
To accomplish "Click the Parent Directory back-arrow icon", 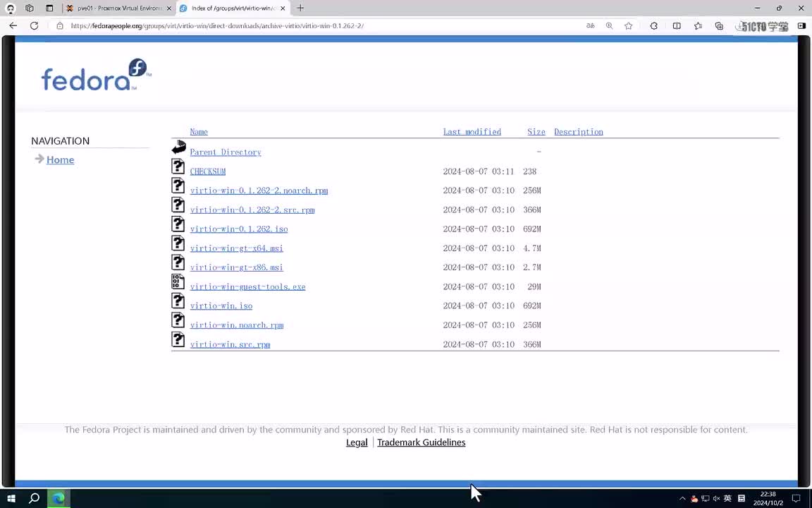I will tap(178, 147).
